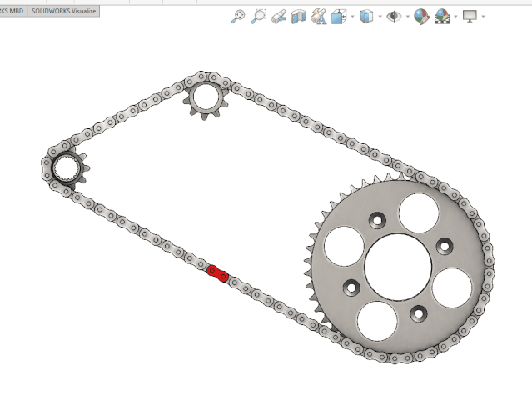Click the Apply Scene icon
Screen dimensions: 532x415
(442, 17)
